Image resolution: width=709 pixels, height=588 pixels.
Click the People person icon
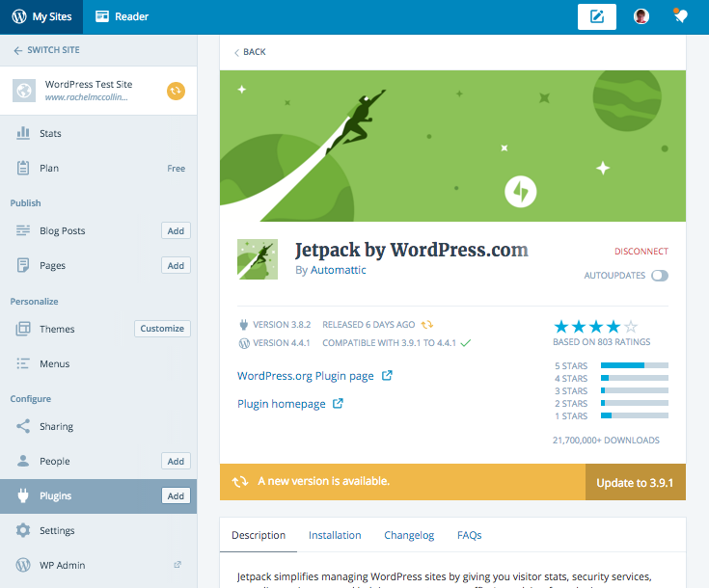pyautogui.click(x=23, y=461)
